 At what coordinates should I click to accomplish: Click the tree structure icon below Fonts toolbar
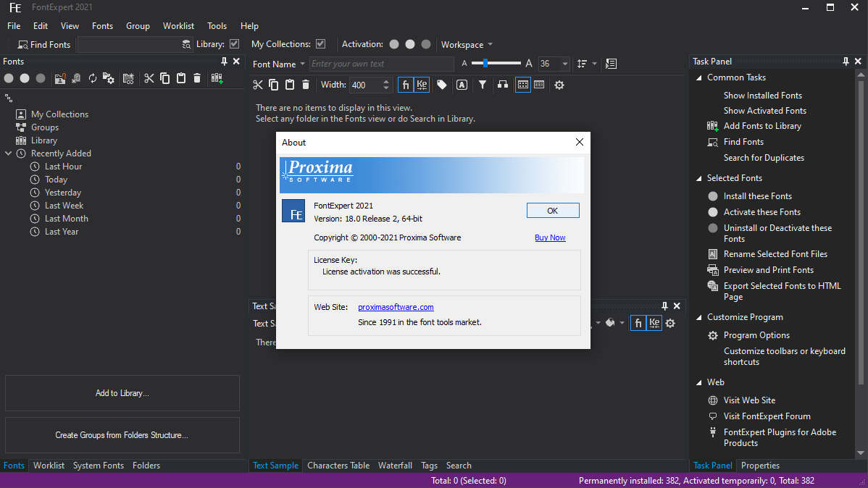tap(8, 98)
